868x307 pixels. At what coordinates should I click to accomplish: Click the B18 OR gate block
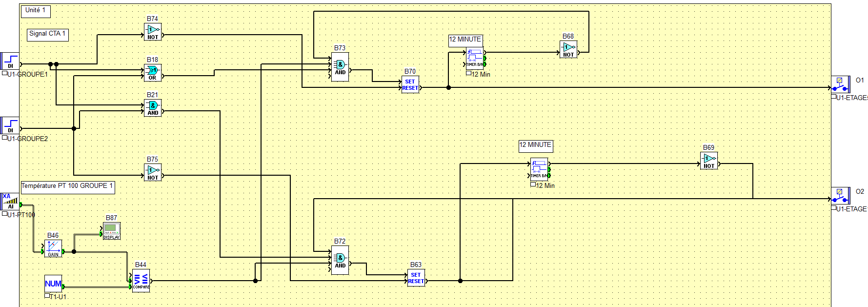coord(153,73)
